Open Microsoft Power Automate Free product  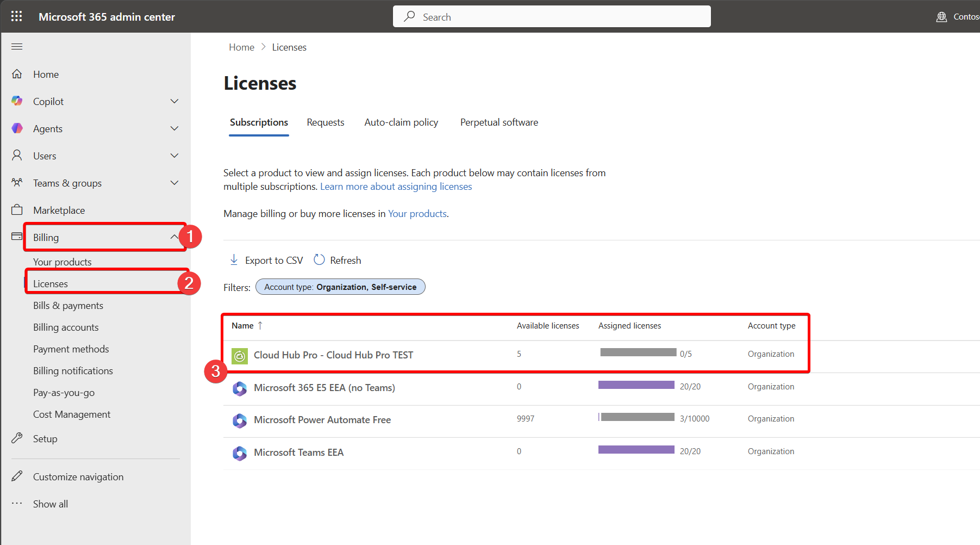click(322, 420)
